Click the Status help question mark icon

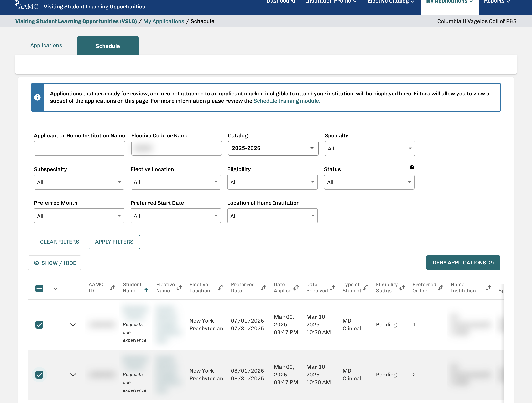412,167
